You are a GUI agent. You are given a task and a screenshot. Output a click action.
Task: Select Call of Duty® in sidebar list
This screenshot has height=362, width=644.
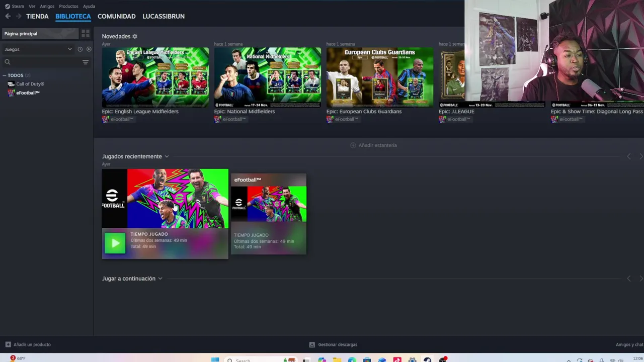click(30, 84)
